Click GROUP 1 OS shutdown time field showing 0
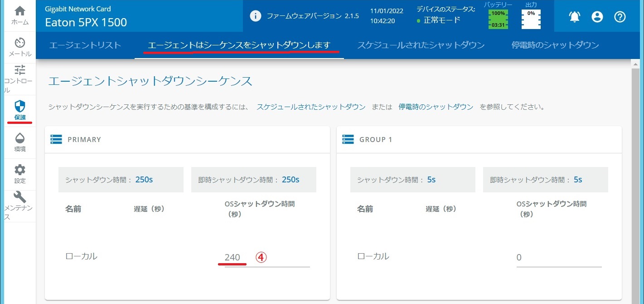The height and width of the screenshot is (304, 644). tap(558, 258)
